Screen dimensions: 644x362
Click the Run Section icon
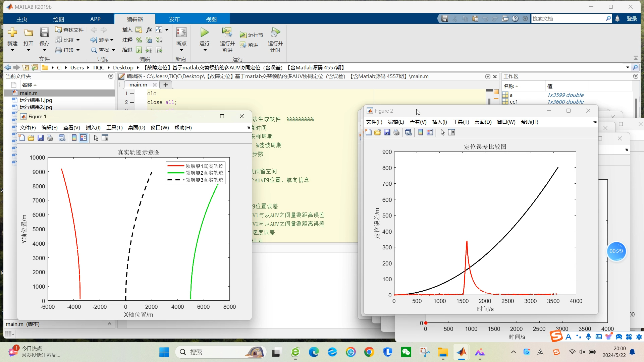(x=243, y=35)
